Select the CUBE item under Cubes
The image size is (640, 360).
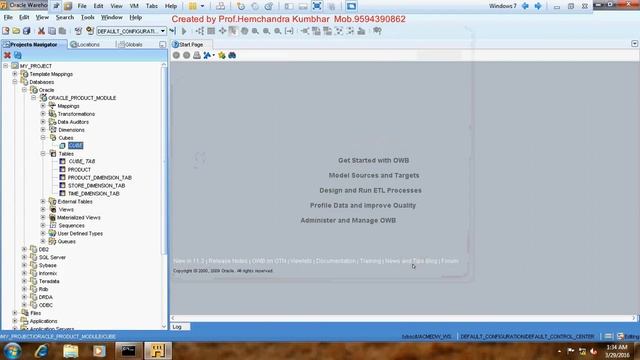pyautogui.click(x=76, y=145)
